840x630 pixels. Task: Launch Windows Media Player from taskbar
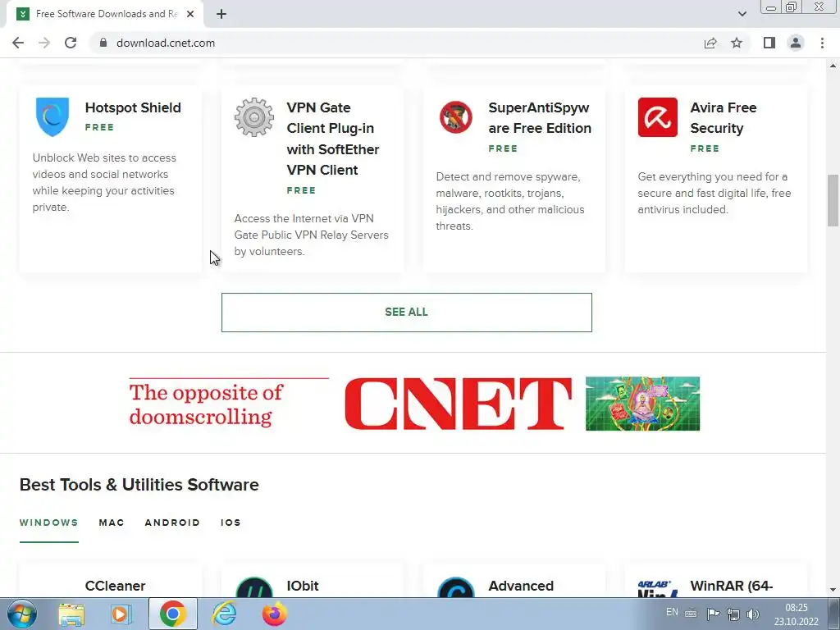(121, 614)
